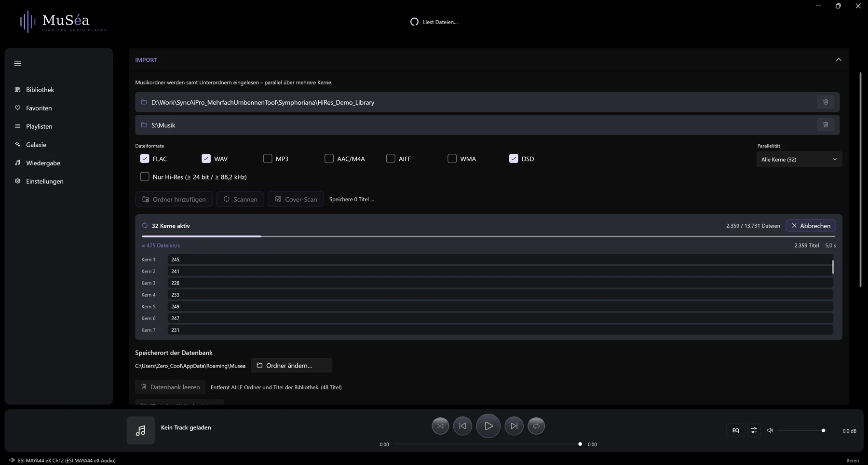The image size is (868, 465).
Task: Open the EQ equalizer
Action: (x=735, y=430)
